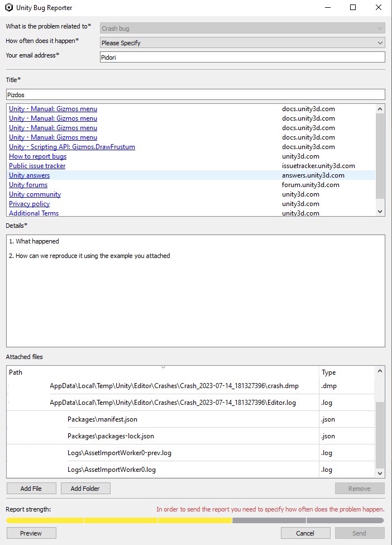Click the 'issuetracker.unity3d.com' domain text
The image size is (392, 545).
coord(318,166)
